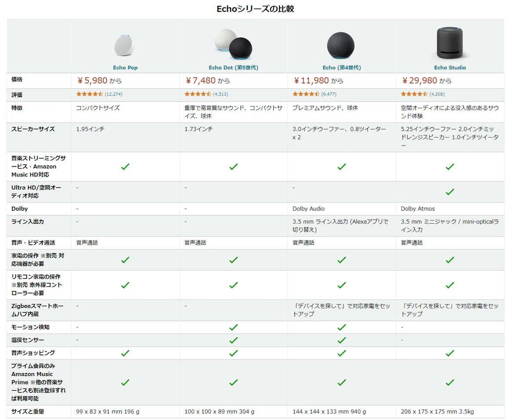The image size is (527, 420).
Task: Click Echo (第4世代) 温度センサー checkmark
Action: click(x=342, y=340)
